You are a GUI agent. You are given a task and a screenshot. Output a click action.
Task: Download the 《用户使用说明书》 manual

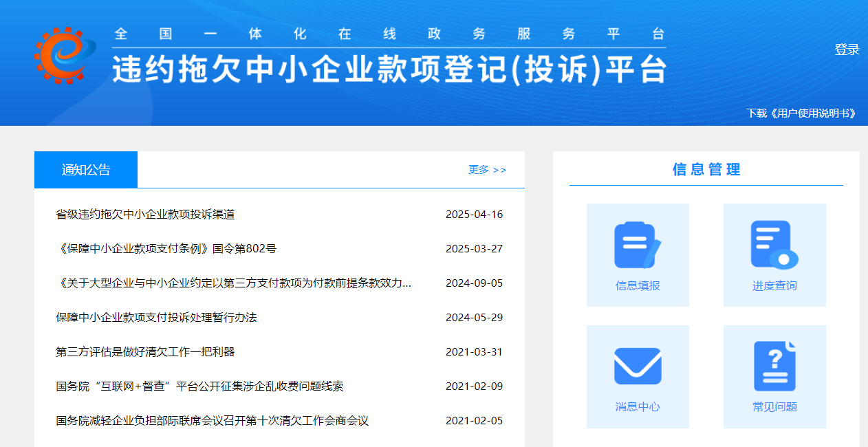802,113
